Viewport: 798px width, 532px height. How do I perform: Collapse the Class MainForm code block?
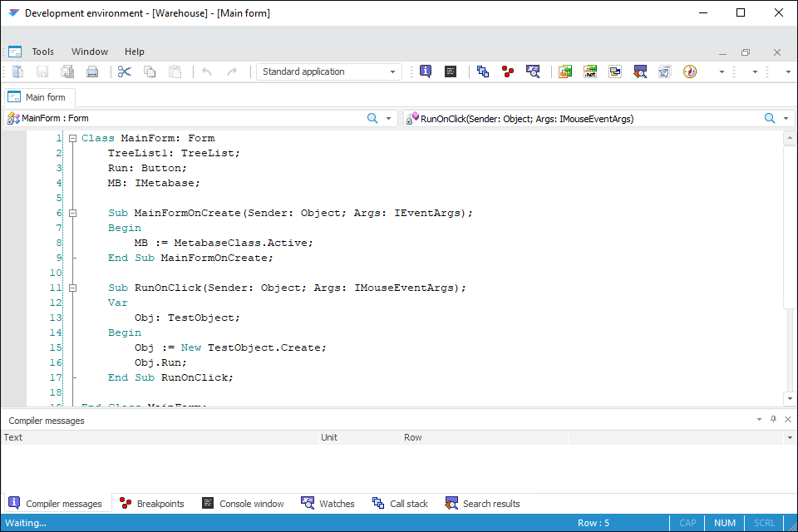(73, 138)
